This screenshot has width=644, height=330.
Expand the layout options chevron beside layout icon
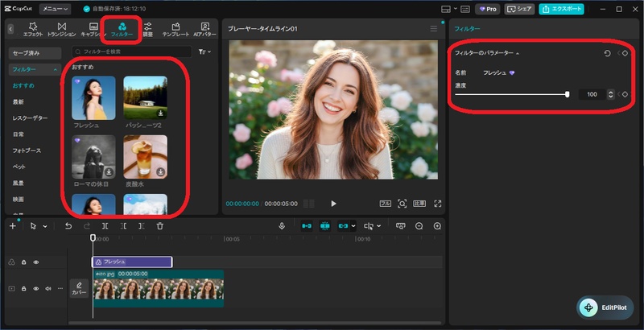pyautogui.click(x=455, y=9)
